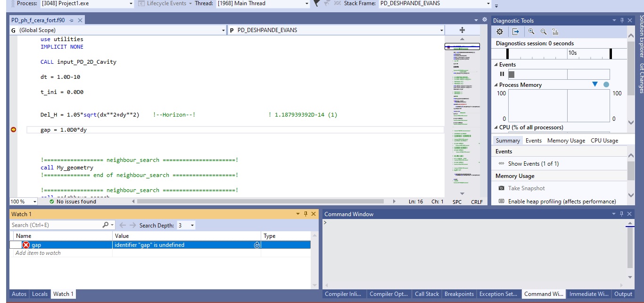Click Add item to watch row
The width and height of the screenshot is (644, 303).
point(160,253)
